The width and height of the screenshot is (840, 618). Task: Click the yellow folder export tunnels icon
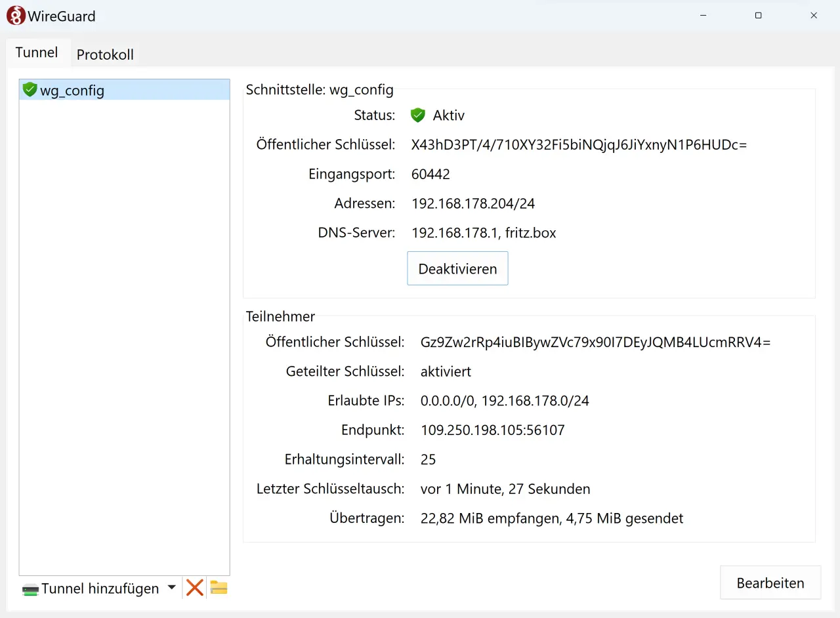(219, 588)
